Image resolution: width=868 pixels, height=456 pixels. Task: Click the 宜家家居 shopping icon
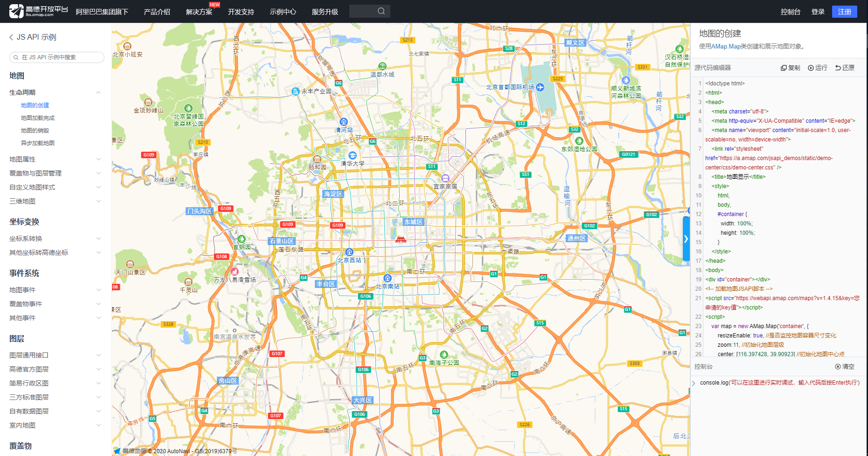(x=445, y=178)
